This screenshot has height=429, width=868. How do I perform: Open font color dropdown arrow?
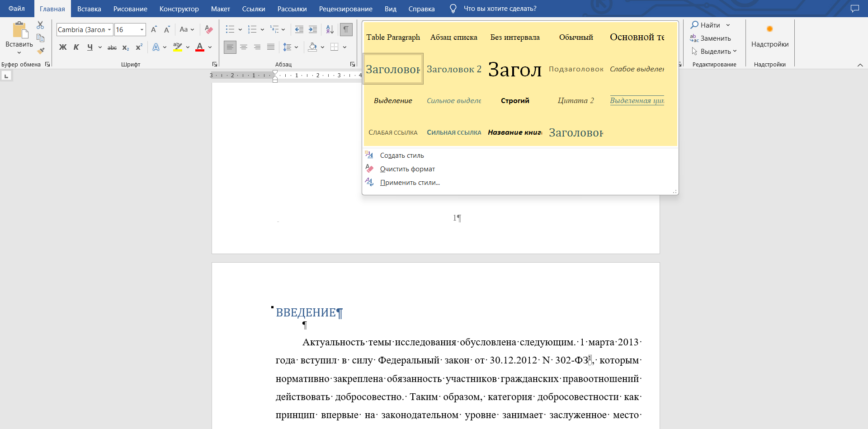(210, 47)
